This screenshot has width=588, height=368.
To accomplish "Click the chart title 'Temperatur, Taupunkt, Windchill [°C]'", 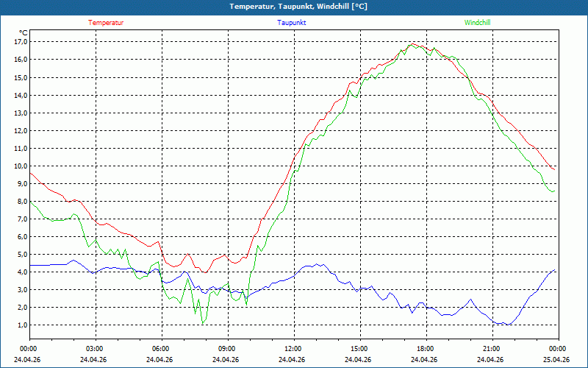I will pyautogui.click(x=298, y=7).
